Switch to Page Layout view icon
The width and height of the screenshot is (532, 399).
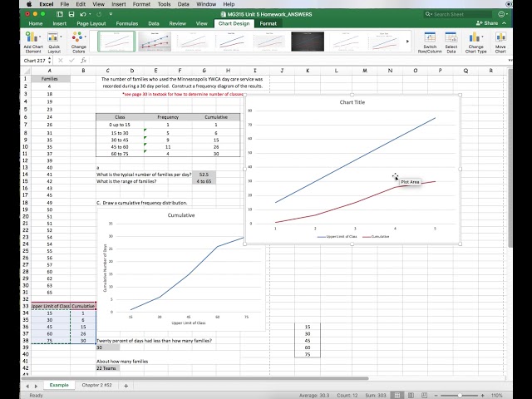(411, 396)
